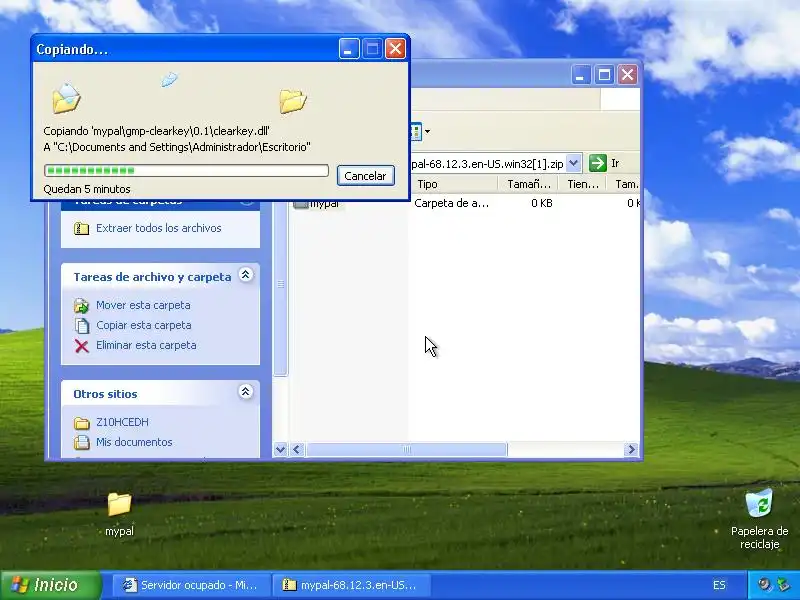The image size is (800, 600).
Task: Close the zip folder window
Action: 628,75
